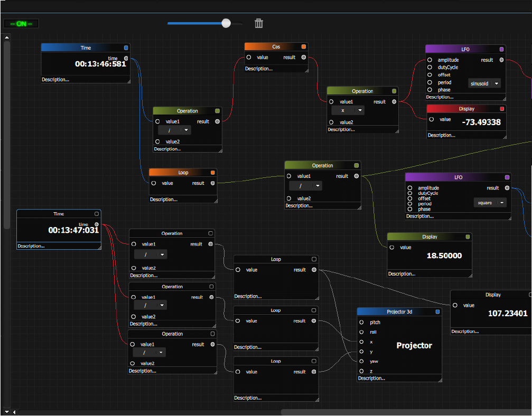Click the resize handle of the Projector 3d node
Image resolution: width=532 pixels, height=416 pixels.
440,380
